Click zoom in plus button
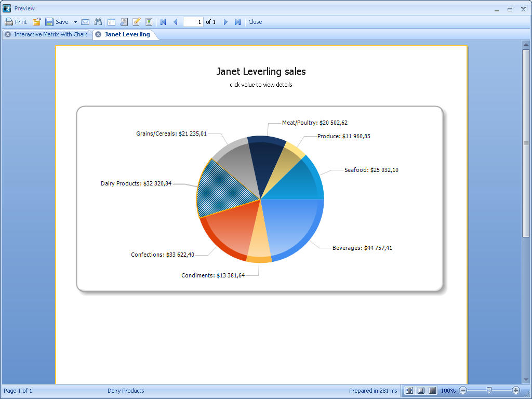Screen dimensions: 532x399 (516, 390)
